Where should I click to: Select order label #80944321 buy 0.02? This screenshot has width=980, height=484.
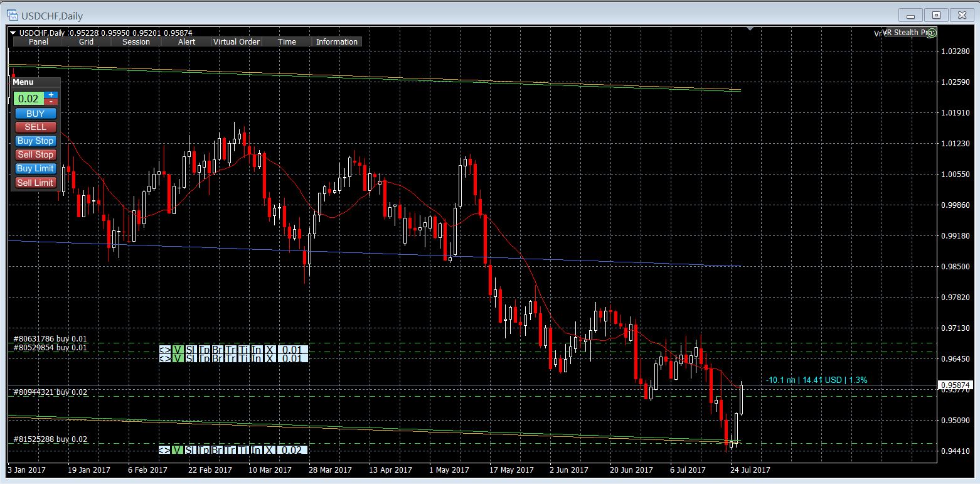click(x=50, y=392)
